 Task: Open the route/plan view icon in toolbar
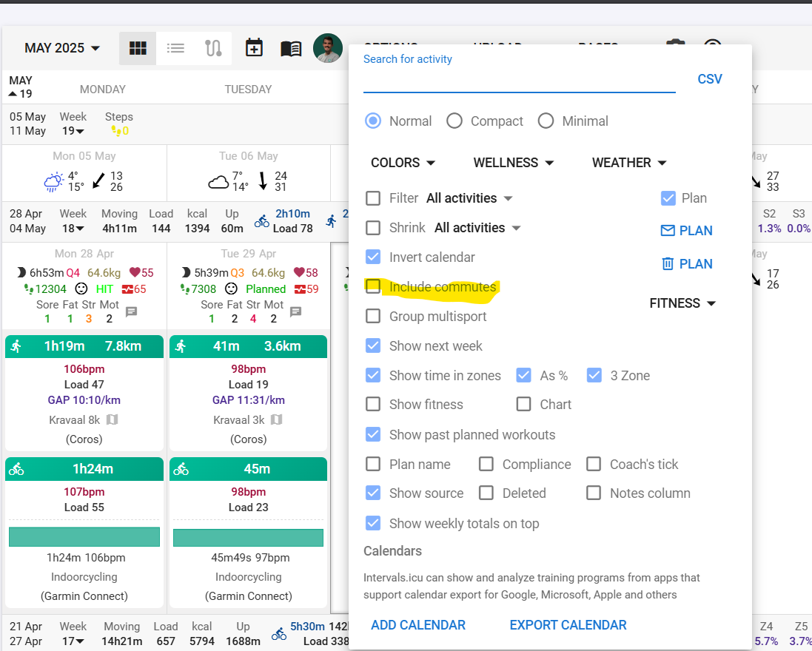(213, 48)
